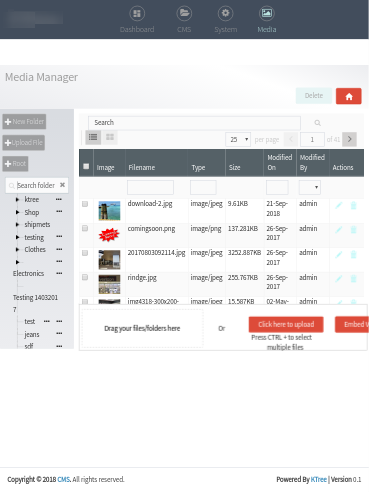Delete comingsoon.png using trash icon
Viewport: 369px width, 492px height.
point(354,230)
